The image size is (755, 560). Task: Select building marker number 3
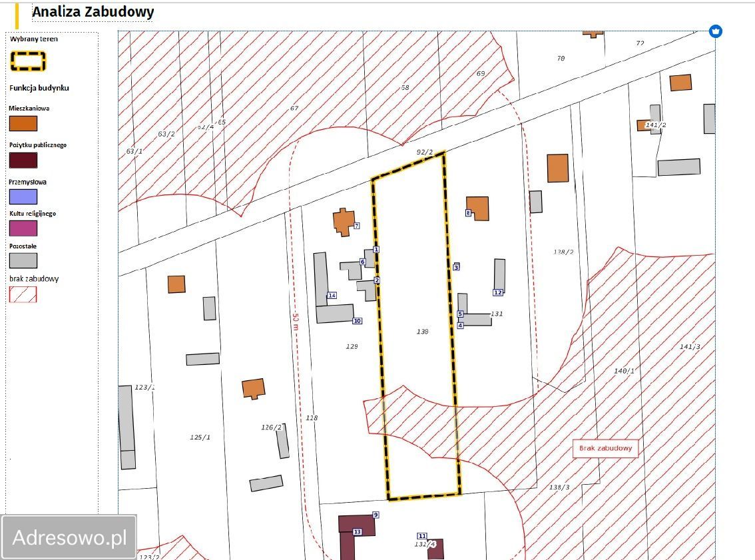click(456, 267)
